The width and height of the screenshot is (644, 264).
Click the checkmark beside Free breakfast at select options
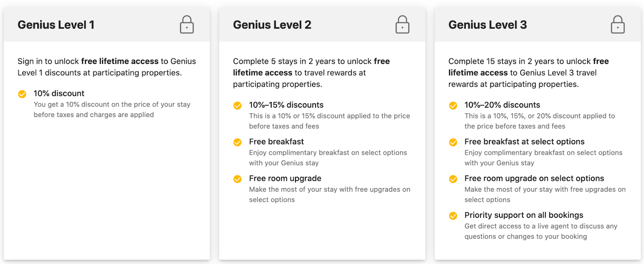(x=453, y=142)
